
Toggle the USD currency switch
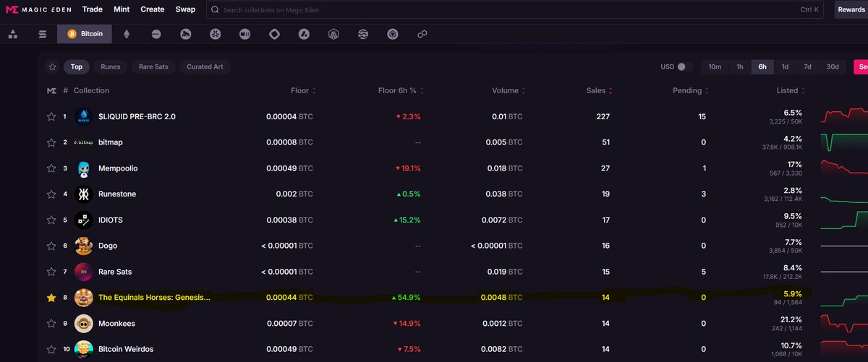point(684,66)
